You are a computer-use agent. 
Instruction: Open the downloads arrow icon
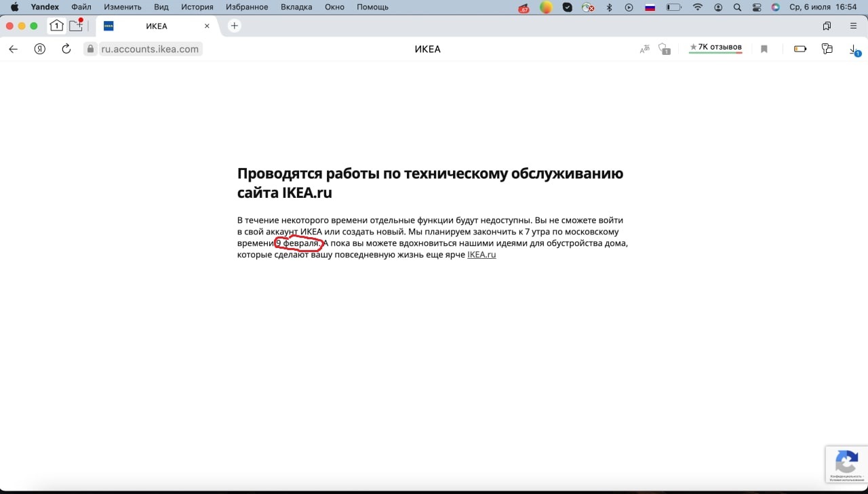pos(854,49)
